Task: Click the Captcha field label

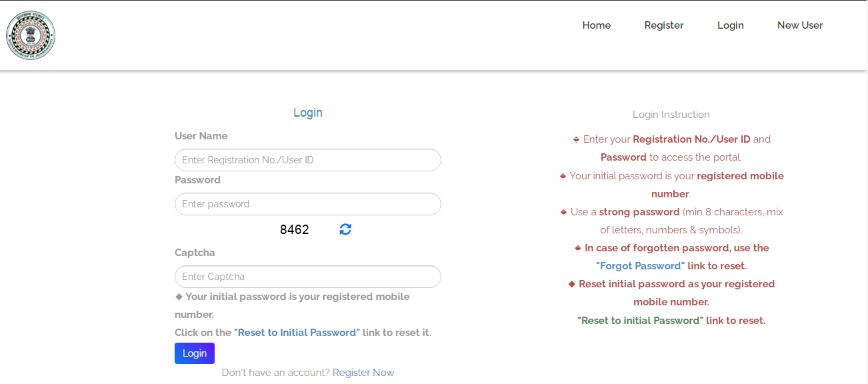Action: pyautogui.click(x=195, y=253)
